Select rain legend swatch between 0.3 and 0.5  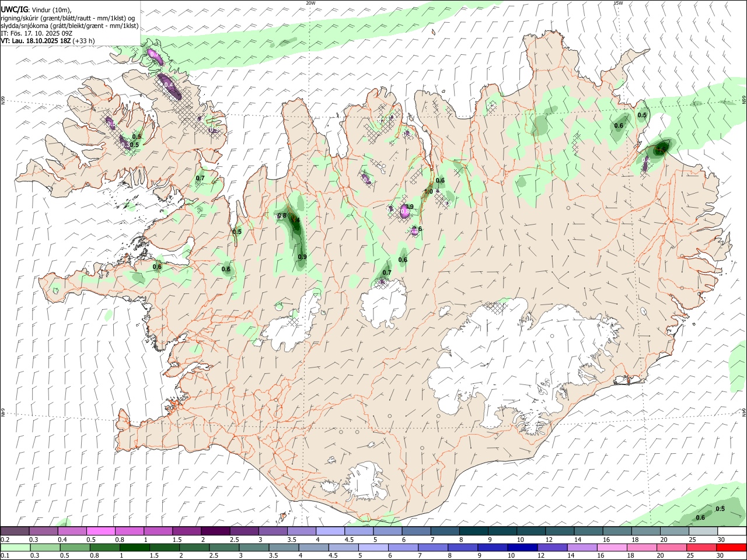[46, 547]
